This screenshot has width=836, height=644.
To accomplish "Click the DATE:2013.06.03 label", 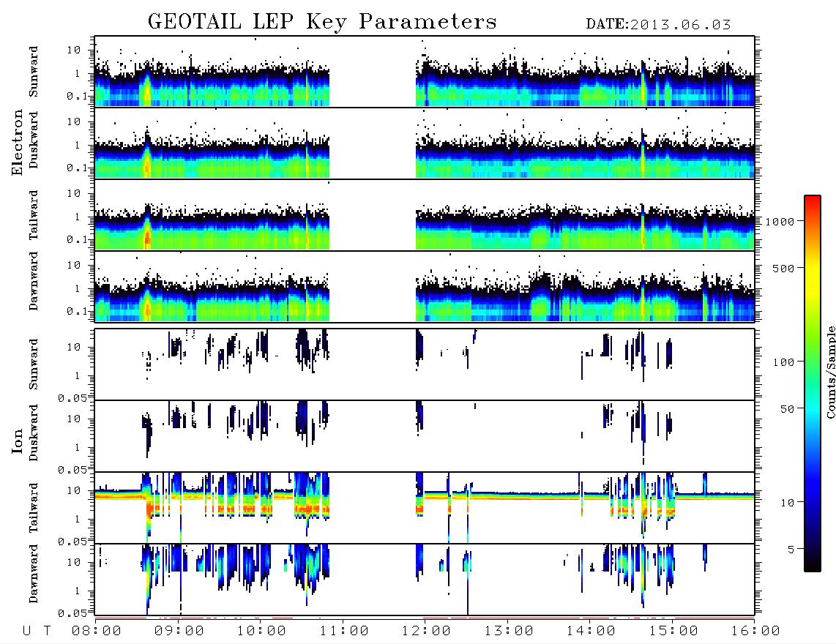I will tap(658, 25).
